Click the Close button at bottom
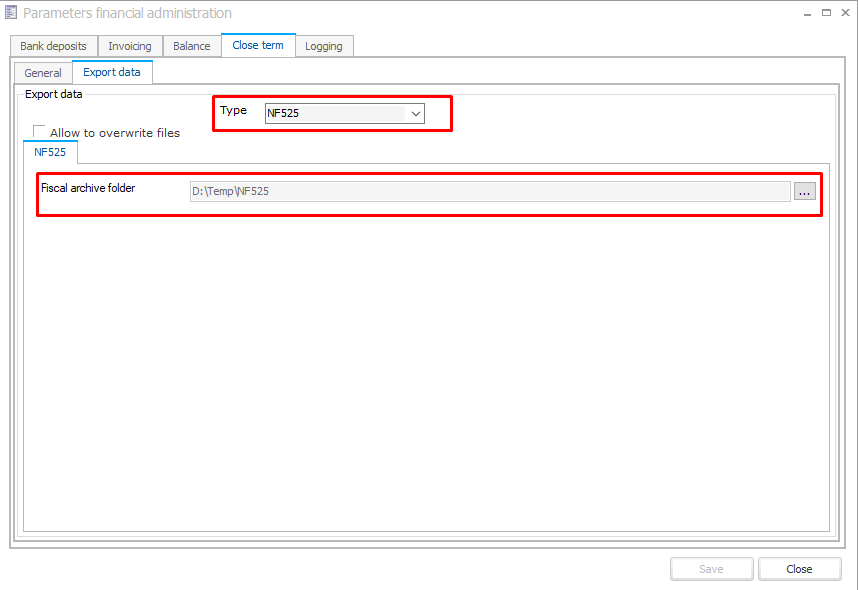Screen dimensions: 858x590 [x=799, y=569]
